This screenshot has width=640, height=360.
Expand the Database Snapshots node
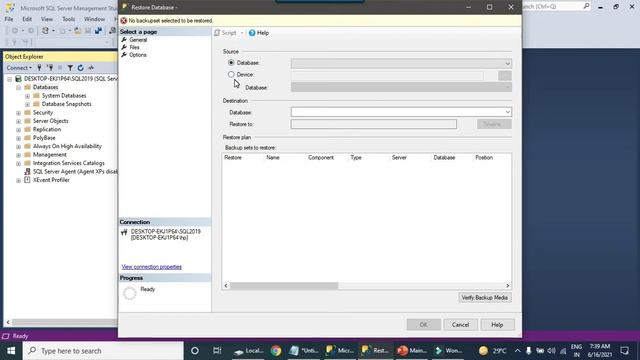27,104
